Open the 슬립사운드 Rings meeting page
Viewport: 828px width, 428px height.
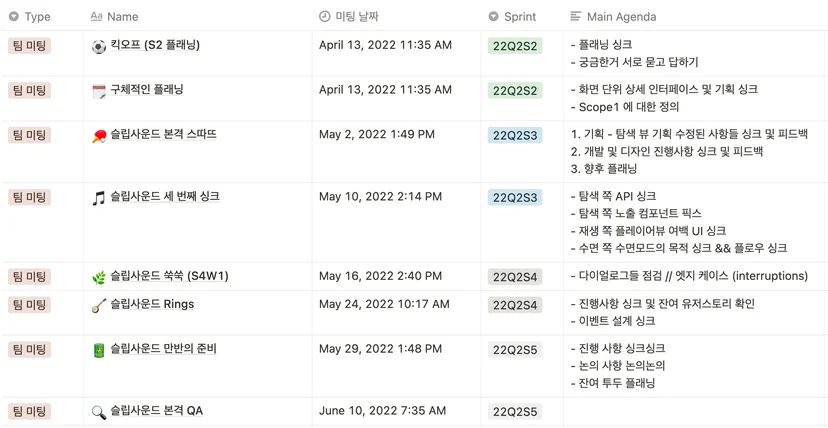152,305
